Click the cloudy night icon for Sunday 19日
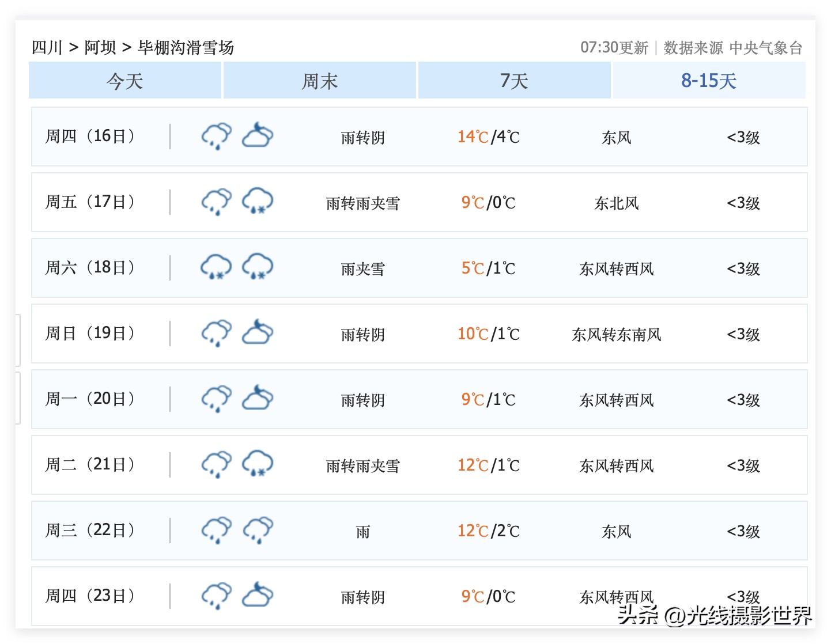Viewport: 831px width, 644px height. click(258, 333)
